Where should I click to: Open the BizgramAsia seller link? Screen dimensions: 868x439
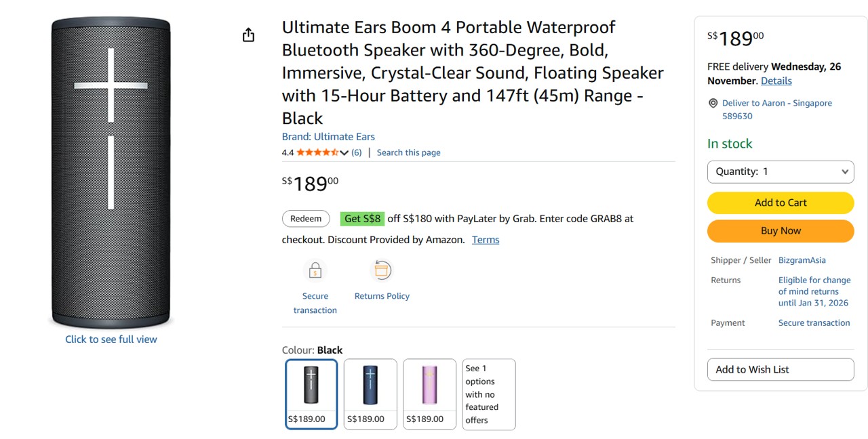[x=802, y=260]
